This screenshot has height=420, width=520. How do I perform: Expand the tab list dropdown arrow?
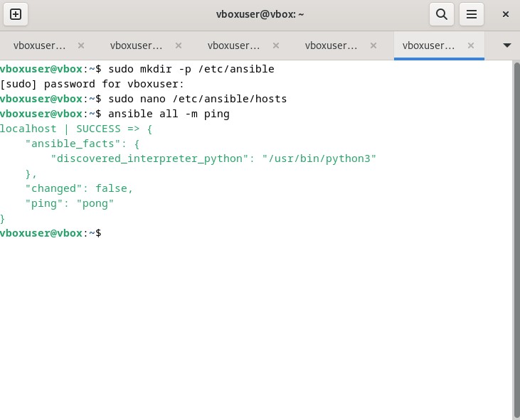click(506, 45)
